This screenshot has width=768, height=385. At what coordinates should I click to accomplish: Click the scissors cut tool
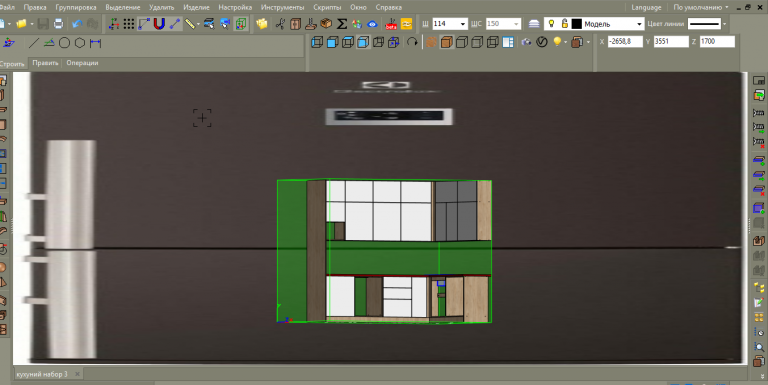[280, 24]
